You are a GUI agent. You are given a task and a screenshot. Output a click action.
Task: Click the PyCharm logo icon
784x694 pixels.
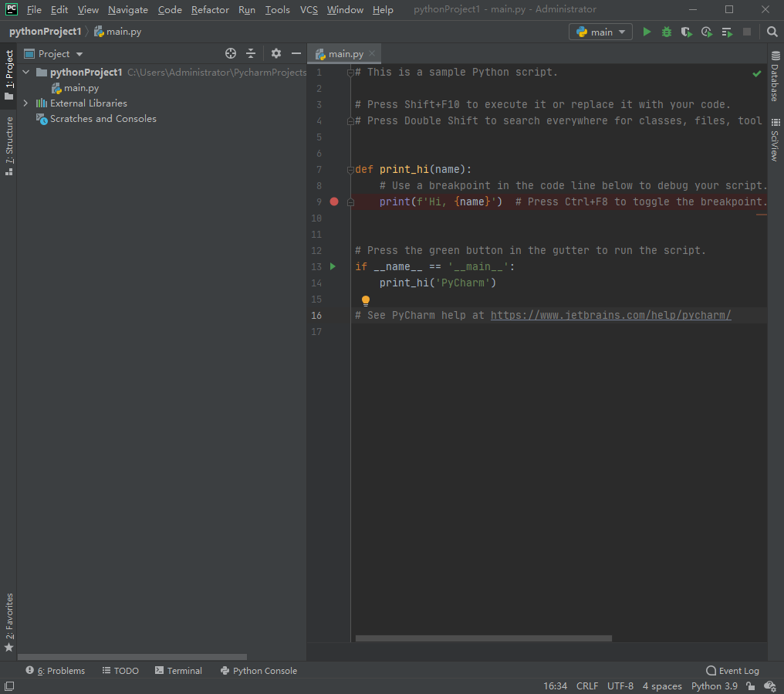click(11, 9)
